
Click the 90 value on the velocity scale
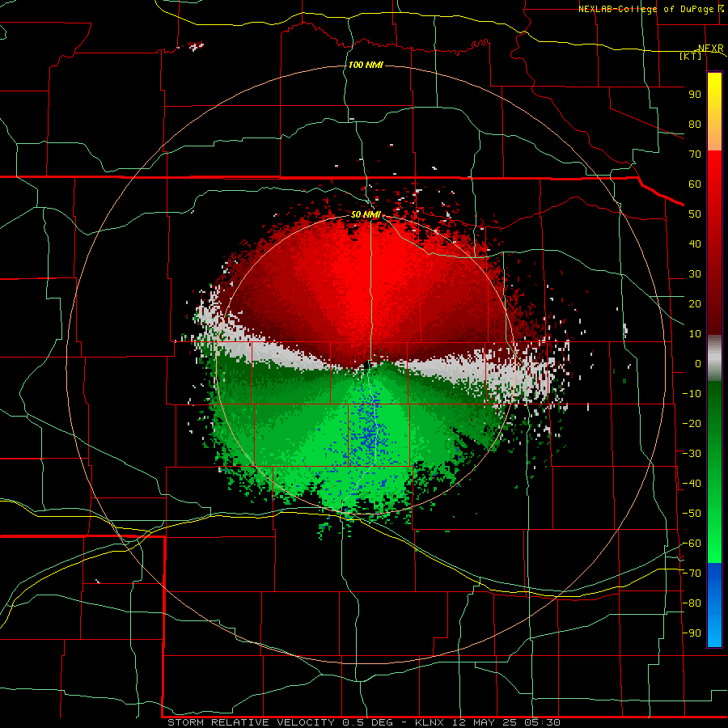(x=695, y=95)
